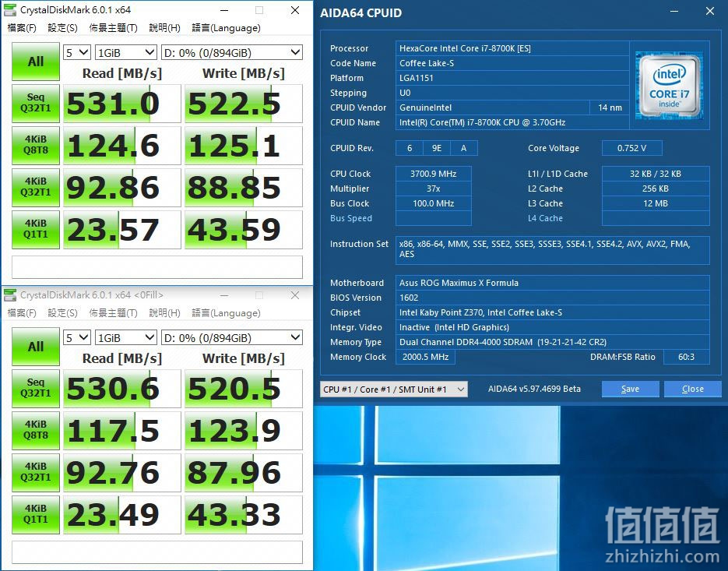Click 4KiB Q32T1 write result 88.85
Image resolution: width=728 pixels, height=571 pixels.
tap(243, 187)
